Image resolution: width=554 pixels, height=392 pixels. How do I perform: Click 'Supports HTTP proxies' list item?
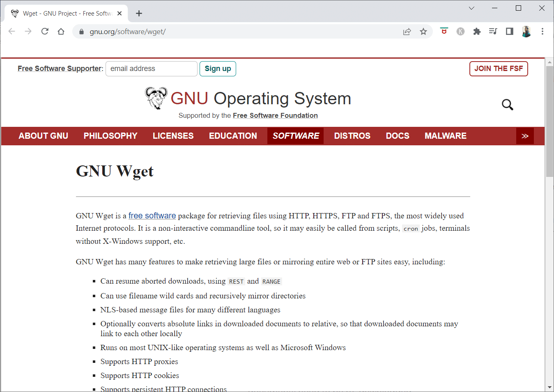139,362
